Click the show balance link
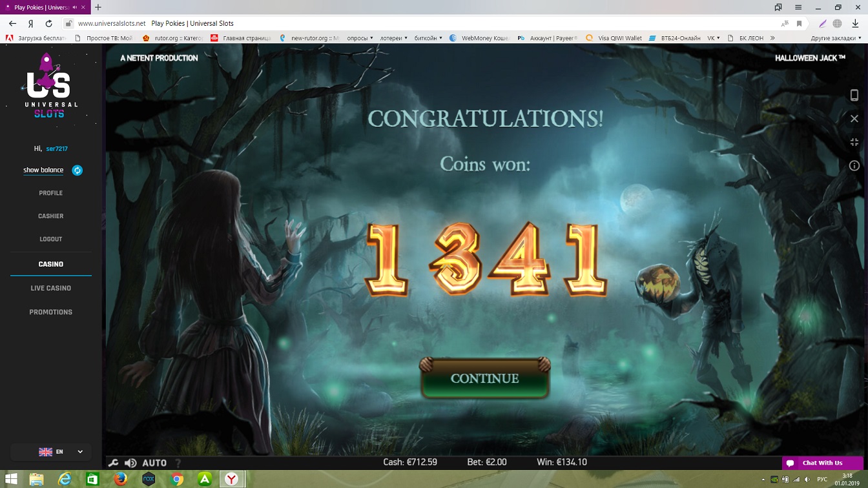 (x=43, y=170)
